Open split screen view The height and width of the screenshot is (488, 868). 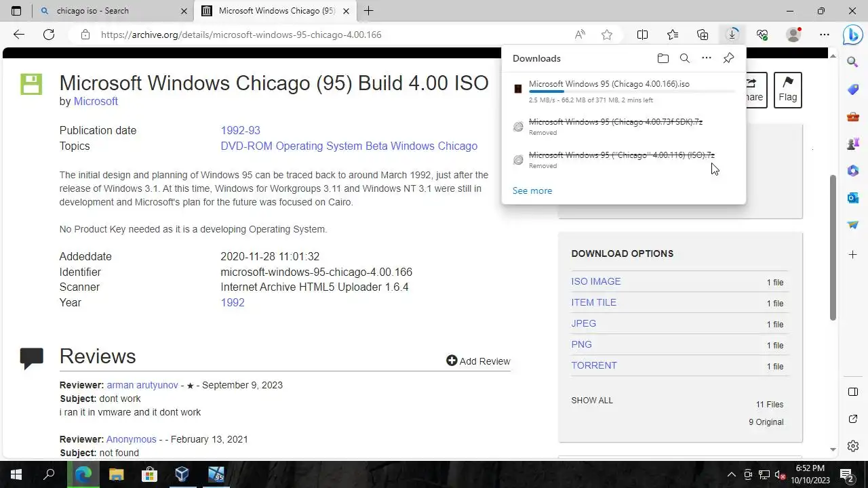643,35
